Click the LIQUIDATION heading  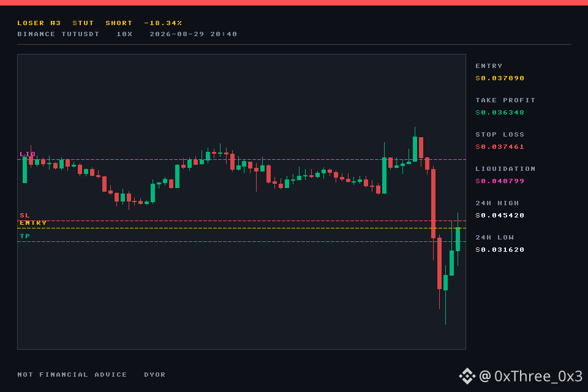pos(505,169)
